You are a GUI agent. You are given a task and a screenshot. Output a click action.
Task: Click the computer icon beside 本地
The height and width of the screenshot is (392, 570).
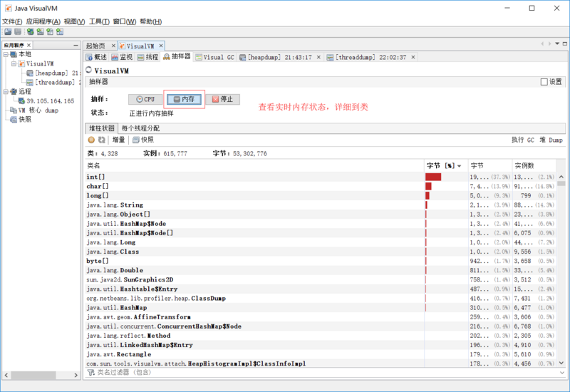(x=14, y=54)
